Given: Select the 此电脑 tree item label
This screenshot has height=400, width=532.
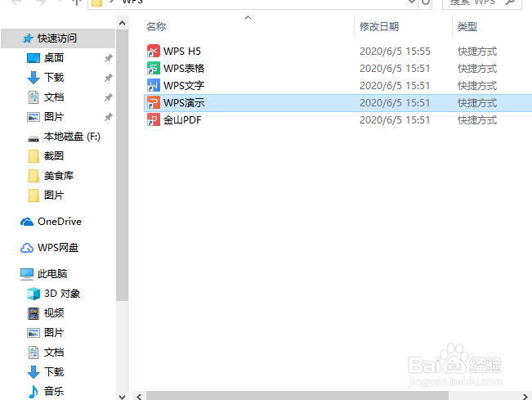Looking at the screenshot, I should (x=52, y=274).
